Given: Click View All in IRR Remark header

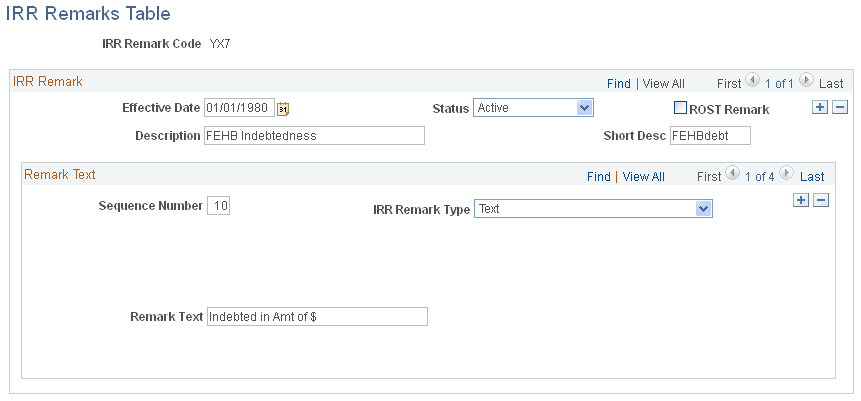Looking at the screenshot, I should 663,84.
